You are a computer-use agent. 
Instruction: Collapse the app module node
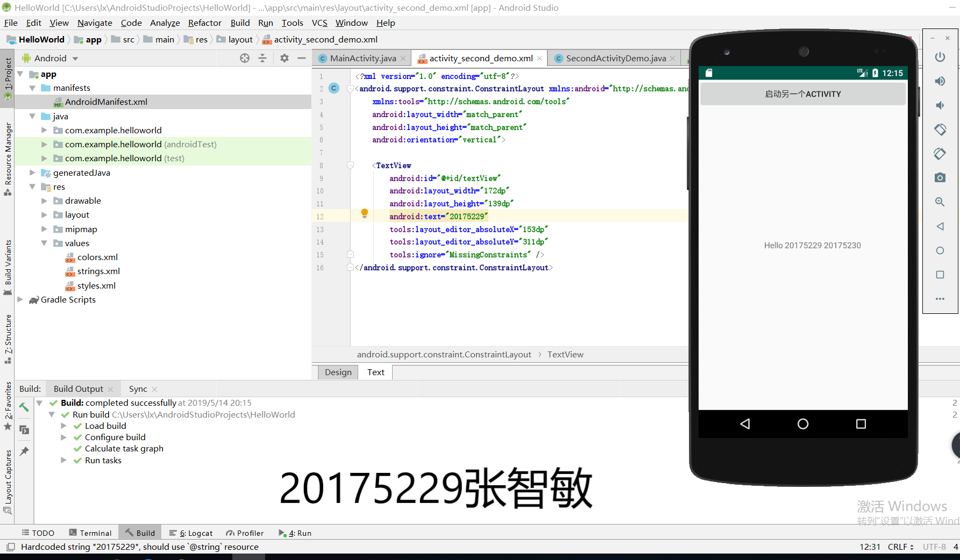tap(20, 74)
